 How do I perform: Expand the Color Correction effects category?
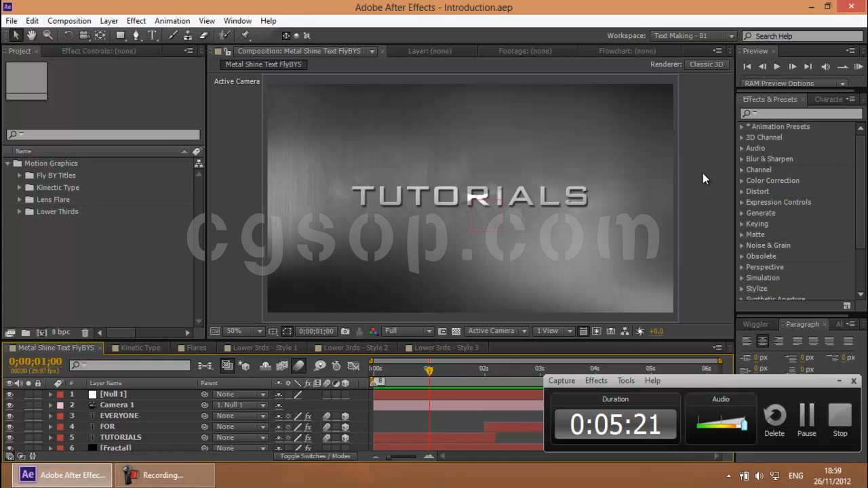tap(741, 181)
